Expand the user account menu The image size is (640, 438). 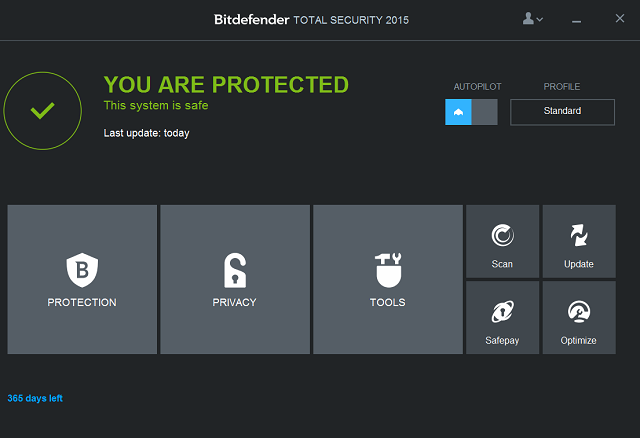pos(532,18)
